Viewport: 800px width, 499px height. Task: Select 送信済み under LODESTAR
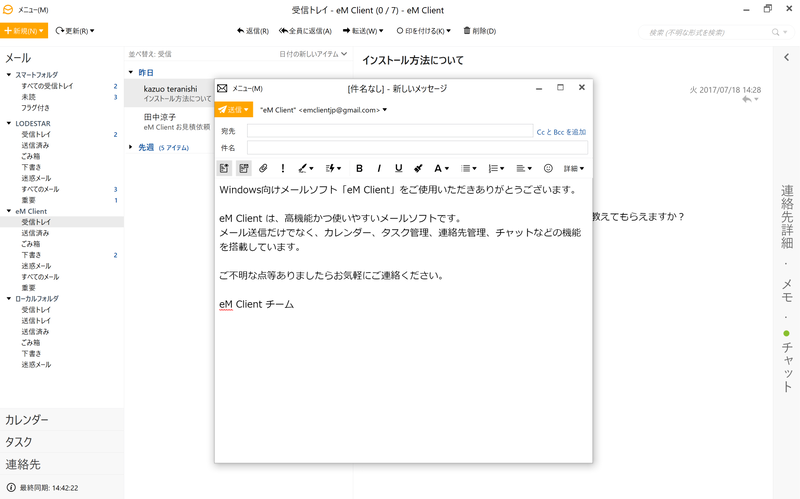(x=35, y=145)
